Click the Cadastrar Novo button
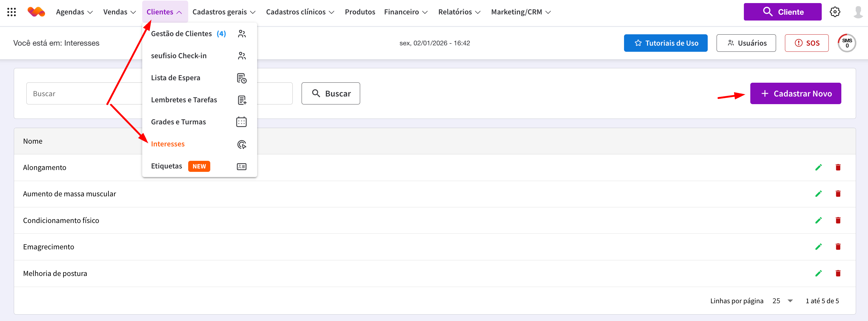 click(x=795, y=94)
